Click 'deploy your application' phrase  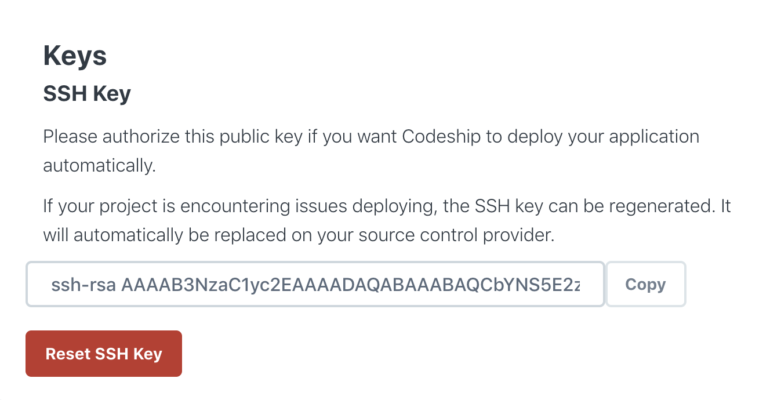603,136
